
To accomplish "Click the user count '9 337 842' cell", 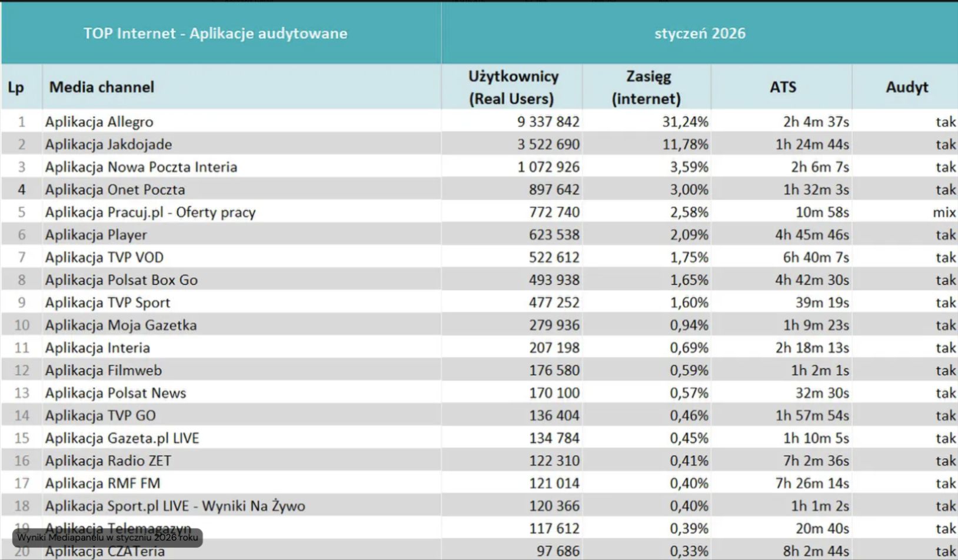I will [x=546, y=121].
